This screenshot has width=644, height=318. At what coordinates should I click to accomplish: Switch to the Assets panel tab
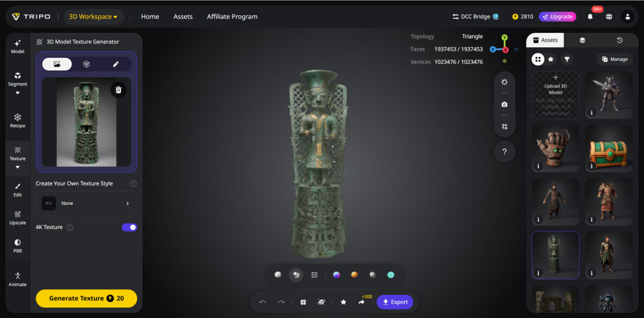[x=545, y=40]
